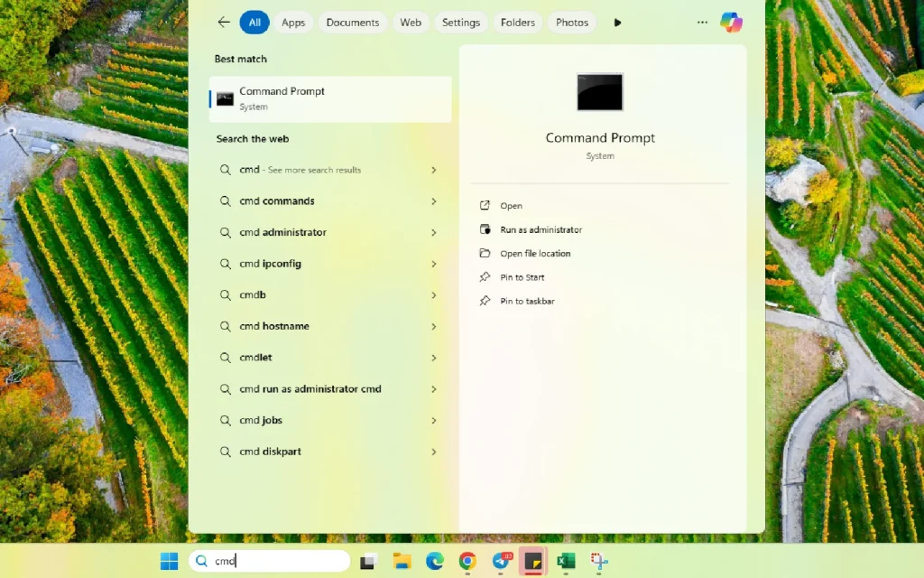Open web suggestion 'cmd administrator'

click(330, 232)
